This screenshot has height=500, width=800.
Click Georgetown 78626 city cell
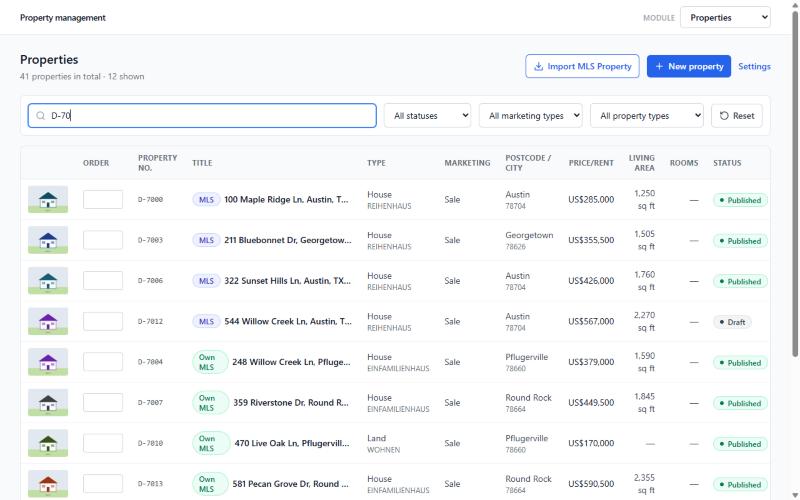point(529,240)
